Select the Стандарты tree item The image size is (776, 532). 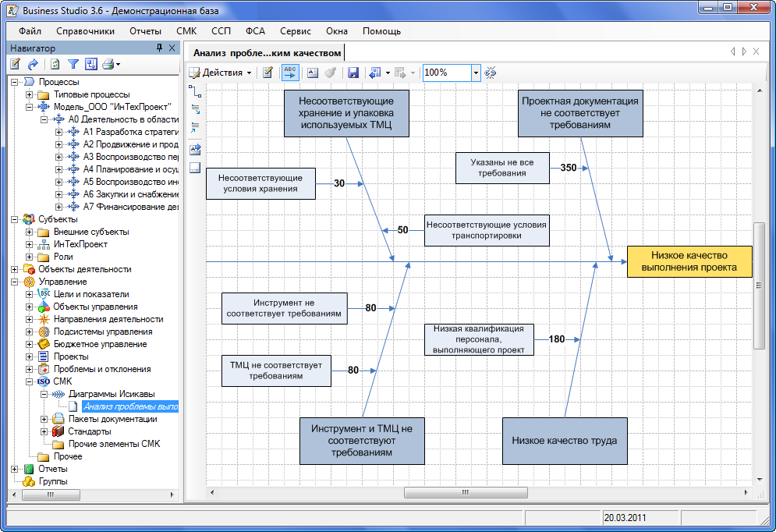(89, 431)
